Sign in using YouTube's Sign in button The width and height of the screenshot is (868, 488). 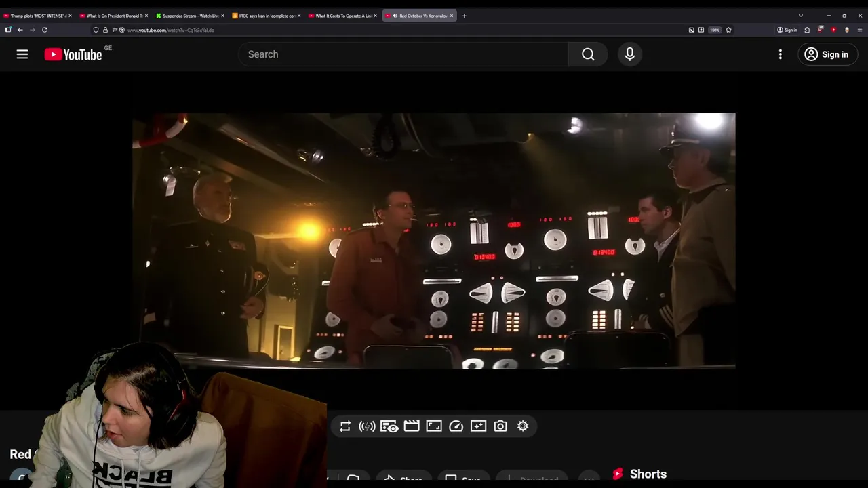tap(827, 54)
